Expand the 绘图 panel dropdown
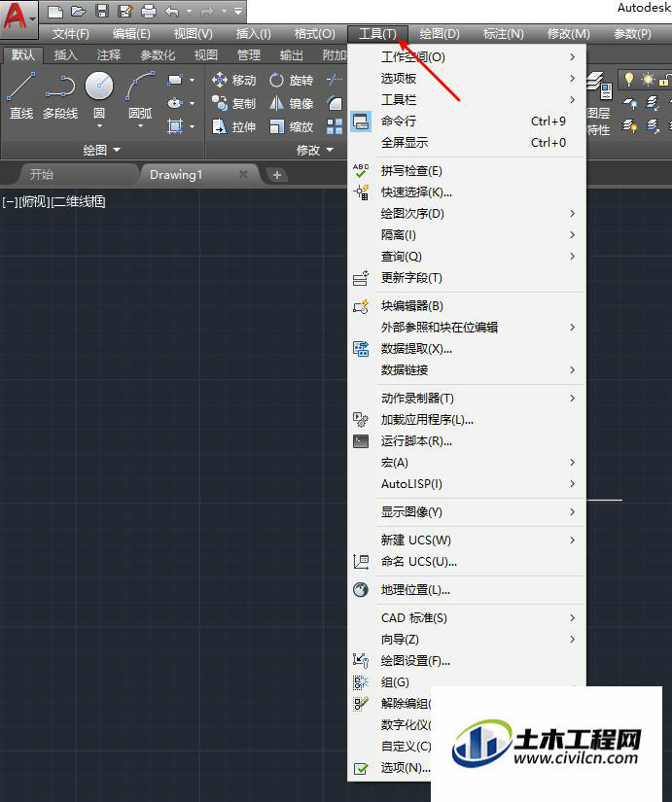The height and width of the screenshot is (802, 672). (x=102, y=150)
